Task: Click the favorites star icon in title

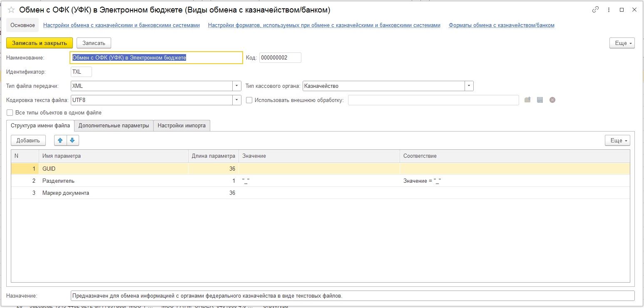Action: (x=11, y=10)
